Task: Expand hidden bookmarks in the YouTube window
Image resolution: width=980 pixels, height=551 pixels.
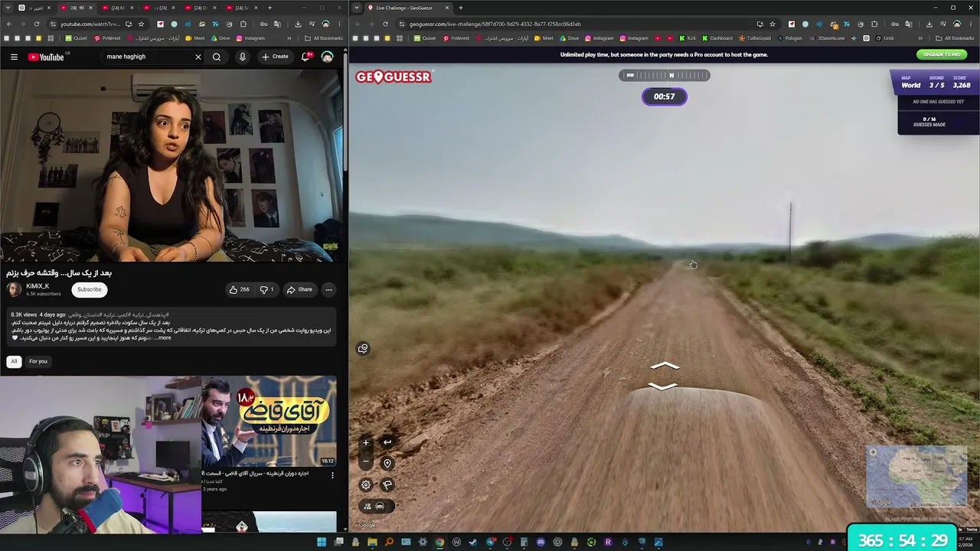Action: click(289, 38)
